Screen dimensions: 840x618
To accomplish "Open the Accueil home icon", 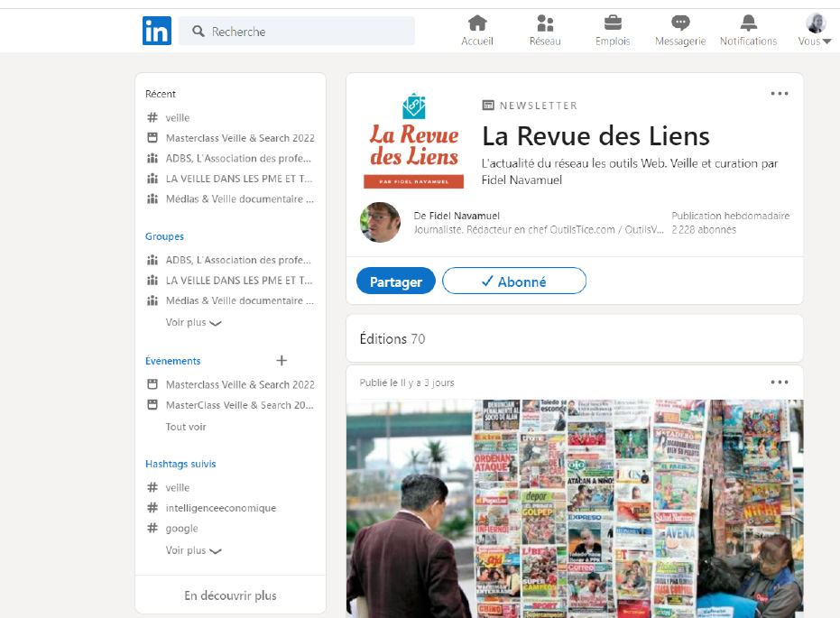I will point(477,23).
